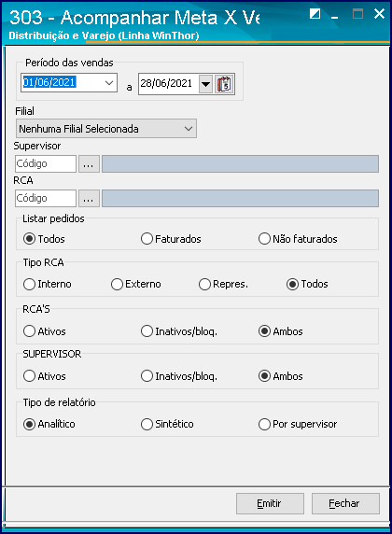Select Ambos in SUPERVISOR group
The image size is (392, 534).
(281, 376)
